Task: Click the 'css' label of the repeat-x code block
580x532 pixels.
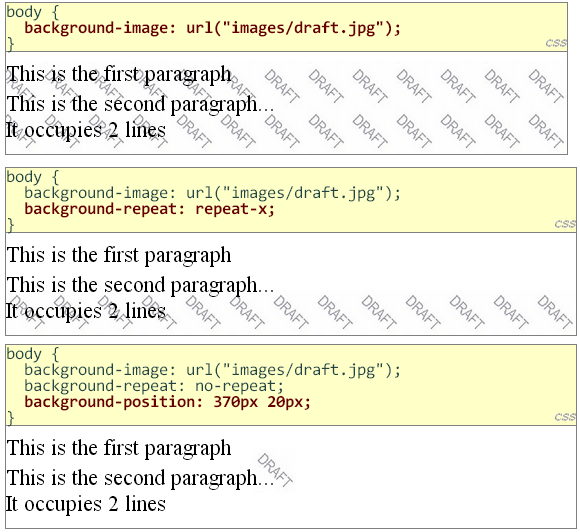Action: pyautogui.click(x=565, y=224)
